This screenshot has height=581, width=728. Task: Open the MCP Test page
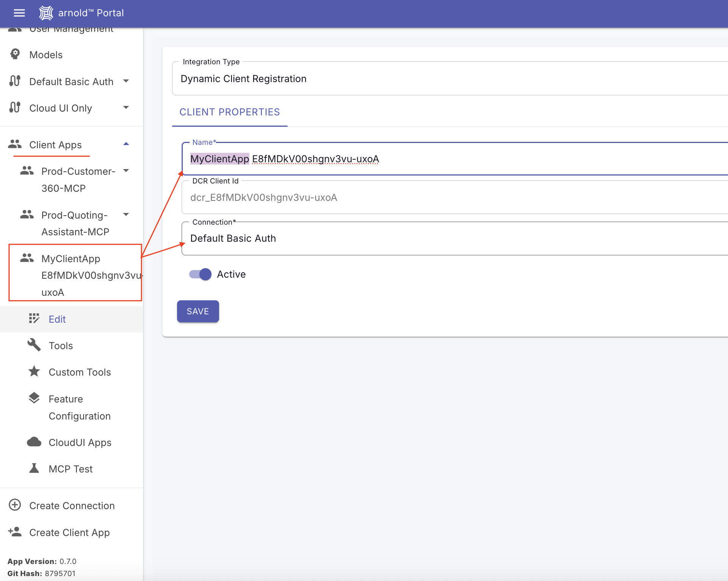[72, 469]
